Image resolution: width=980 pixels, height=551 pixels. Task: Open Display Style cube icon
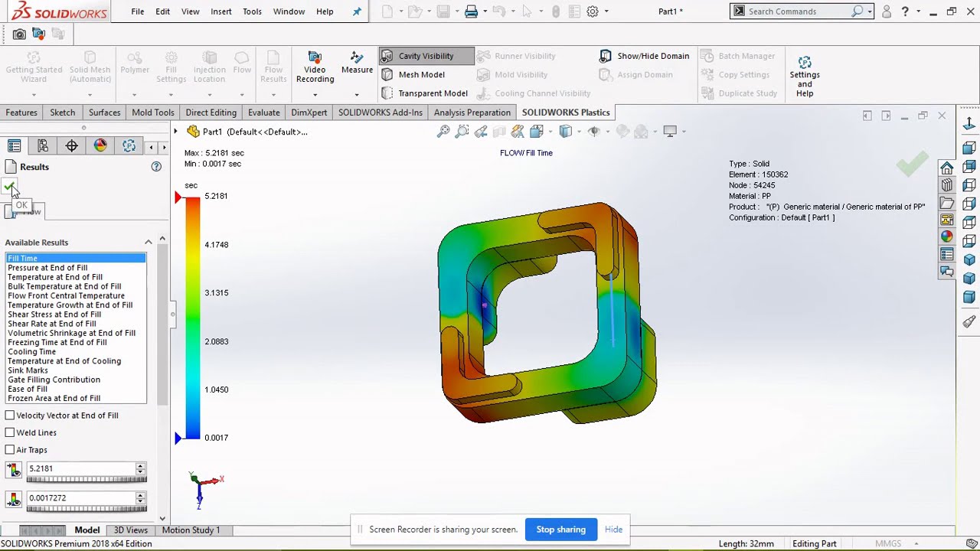[x=565, y=132]
